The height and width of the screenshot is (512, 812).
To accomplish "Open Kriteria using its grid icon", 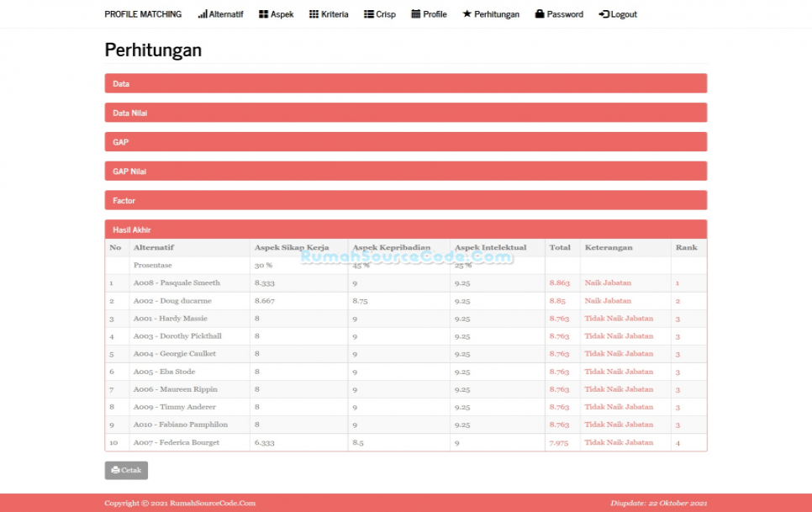I will click(x=317, y=14).
